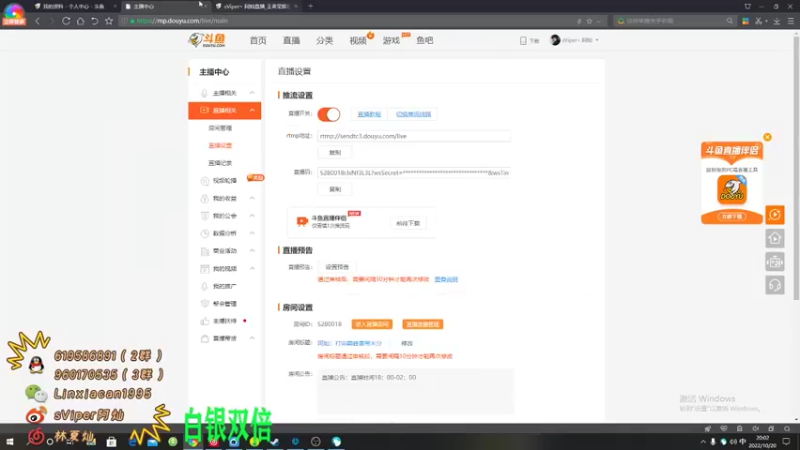This screenshot has width=800, height=450.
Task: Click the shield icon above 主播扶持
Action: (205, 304)
